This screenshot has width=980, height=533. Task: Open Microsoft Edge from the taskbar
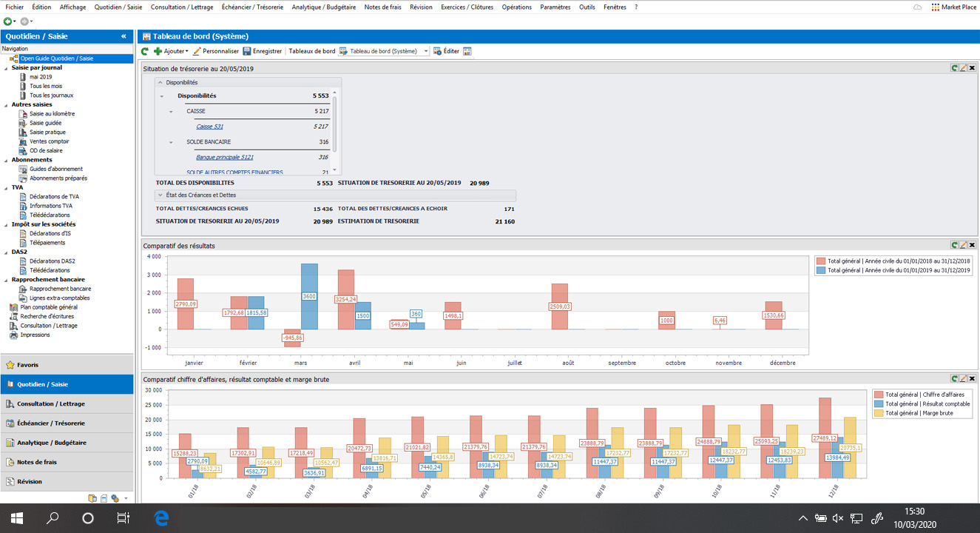pos(161,517)
